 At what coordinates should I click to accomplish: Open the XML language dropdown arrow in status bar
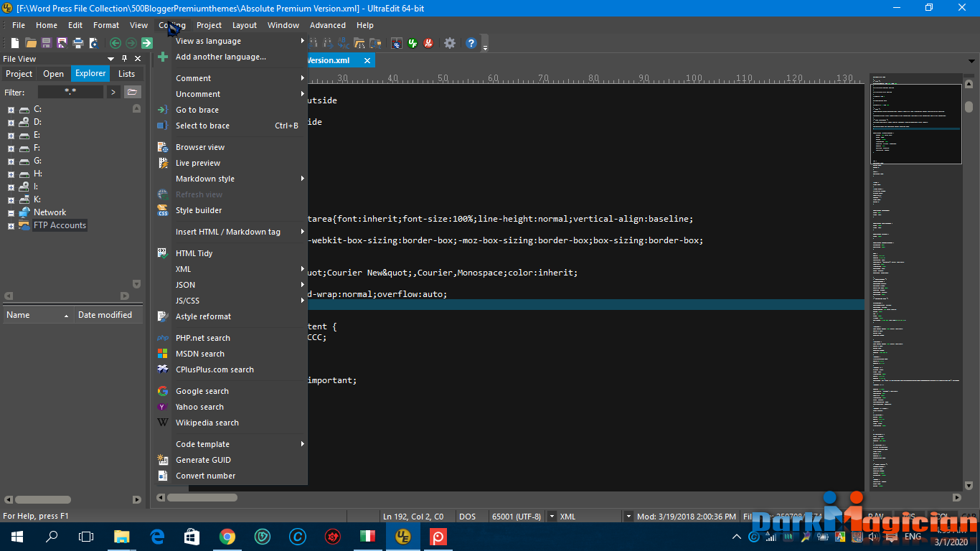(628, 517)
